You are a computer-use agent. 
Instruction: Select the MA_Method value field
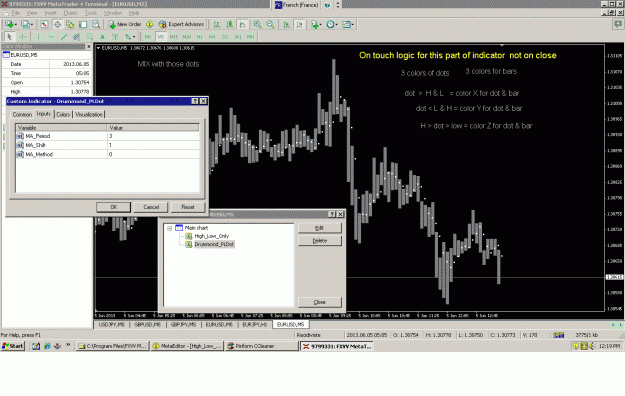click(x=153, y=154)
